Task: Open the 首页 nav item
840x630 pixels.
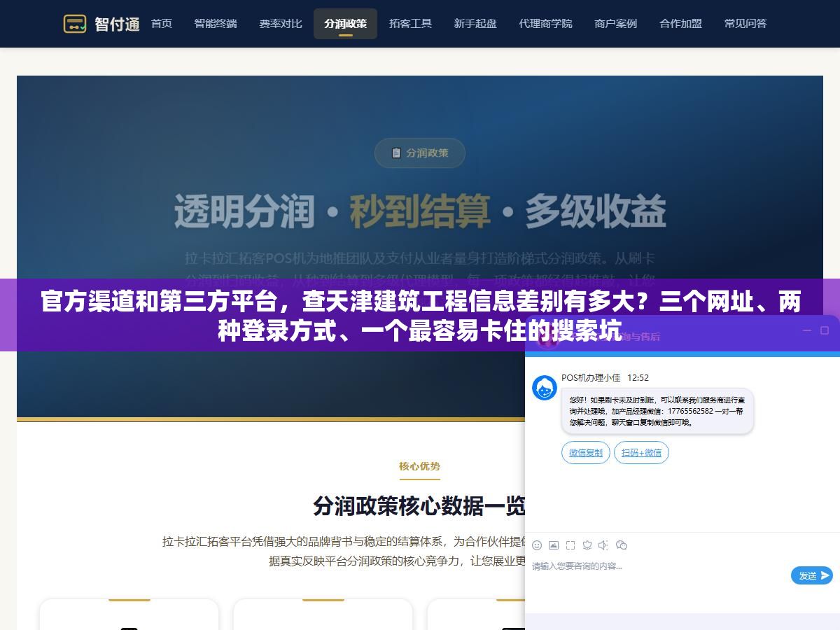Action: [162, 24]
